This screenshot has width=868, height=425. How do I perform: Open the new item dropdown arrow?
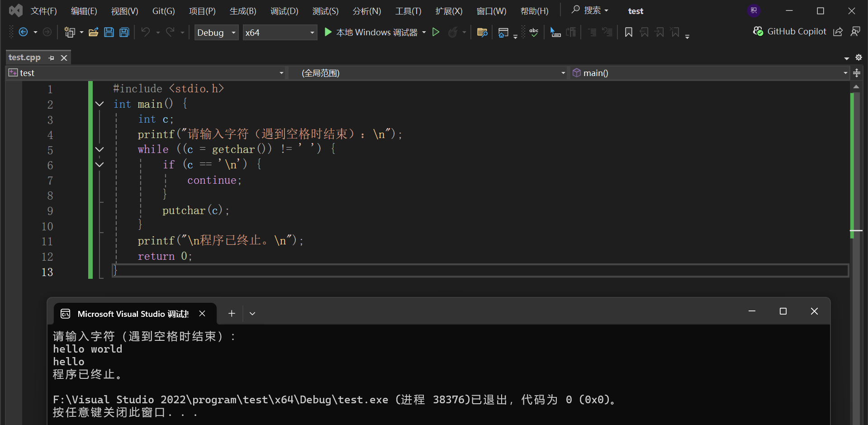point(81,33)
